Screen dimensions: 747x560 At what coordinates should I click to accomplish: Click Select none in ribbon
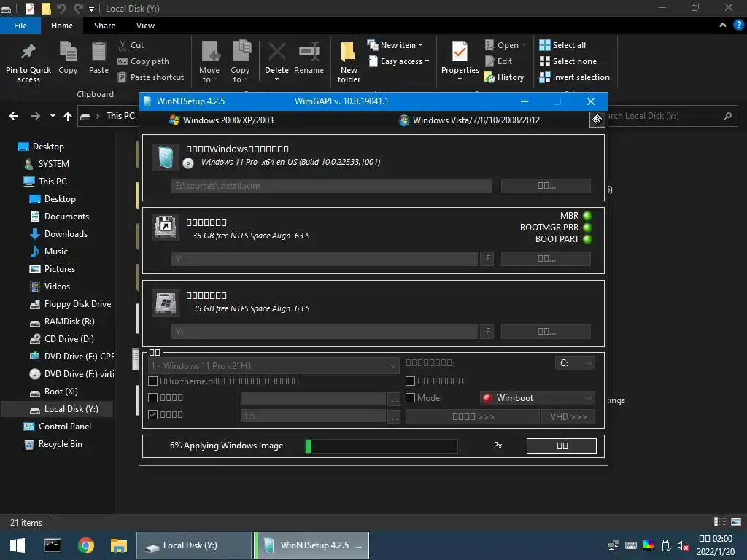(568, 61)
